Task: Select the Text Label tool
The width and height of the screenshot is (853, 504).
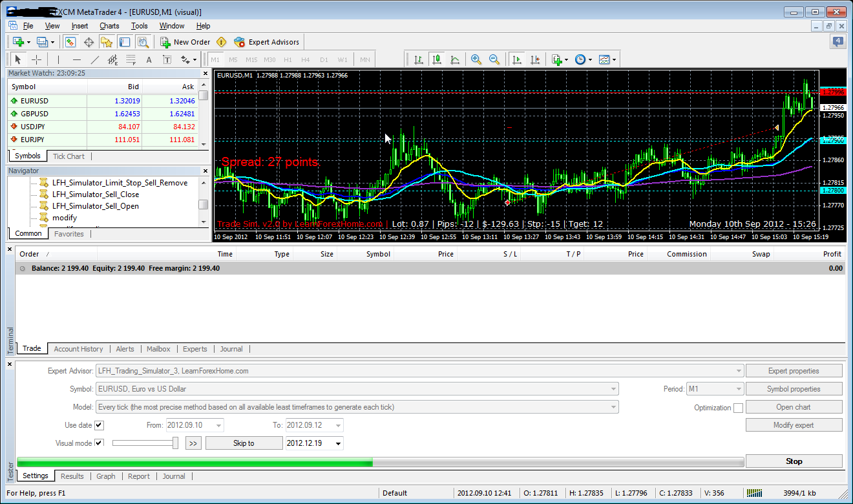Action: pos(167,60)
